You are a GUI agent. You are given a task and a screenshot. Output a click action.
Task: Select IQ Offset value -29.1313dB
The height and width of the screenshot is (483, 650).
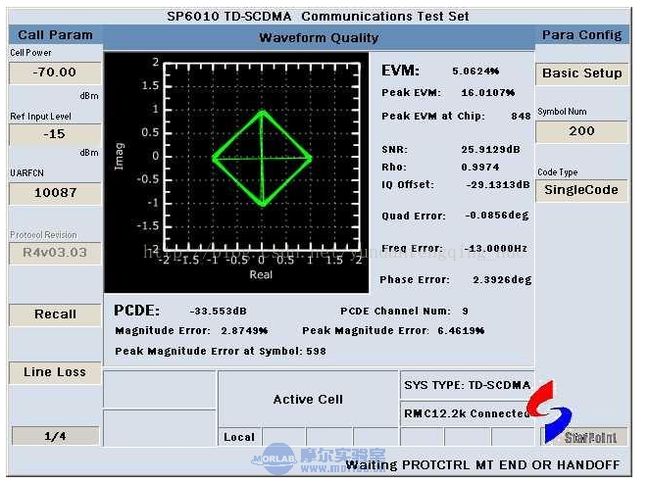point(498,185)
